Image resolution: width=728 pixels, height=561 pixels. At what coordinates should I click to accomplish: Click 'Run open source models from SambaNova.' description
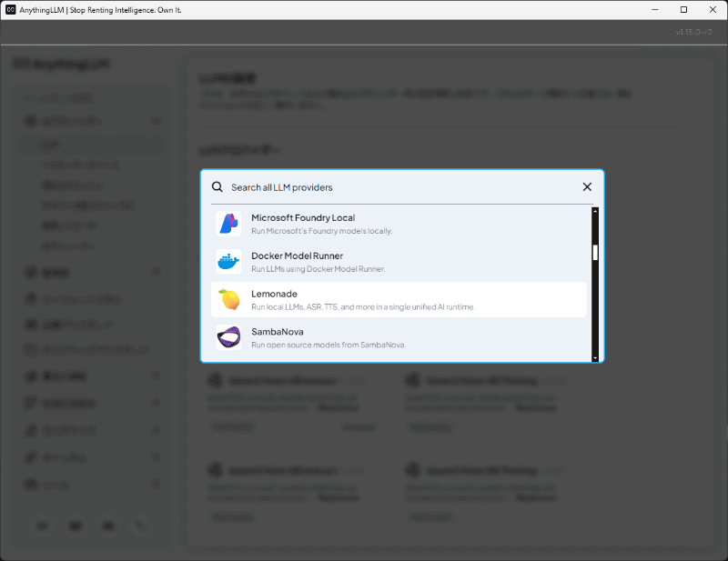(x=329, y=346)
